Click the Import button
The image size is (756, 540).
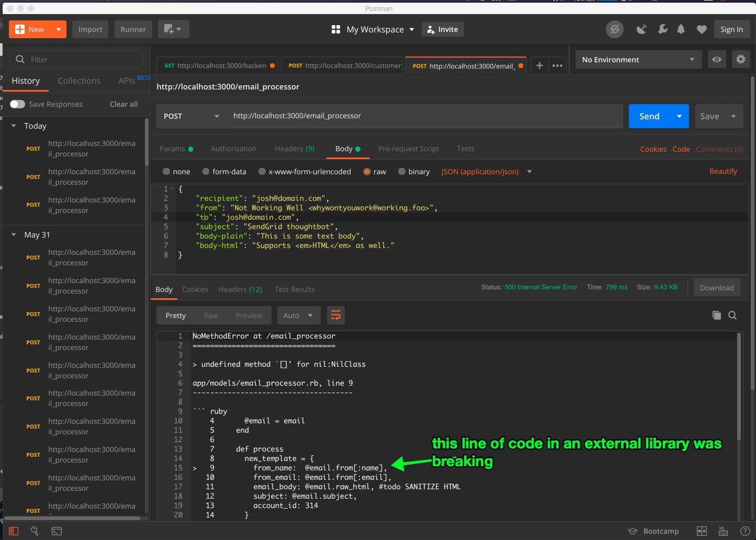pos(90,29)
